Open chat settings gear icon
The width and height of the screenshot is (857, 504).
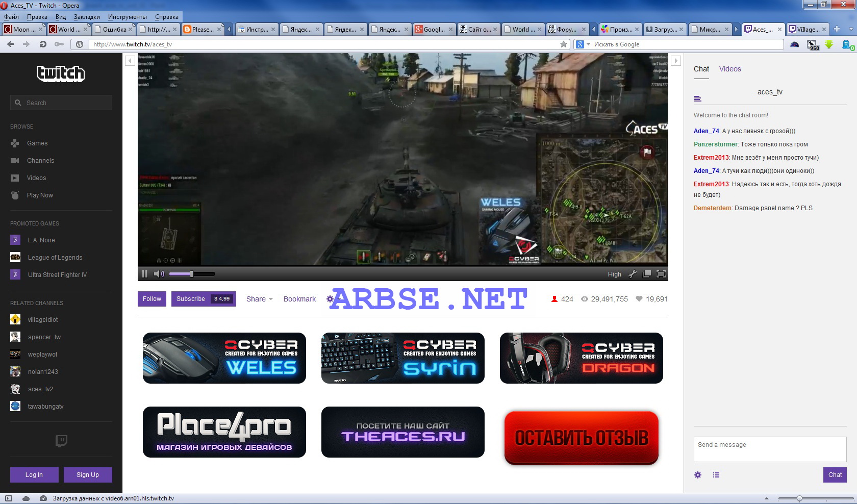(x=698, y=475)
